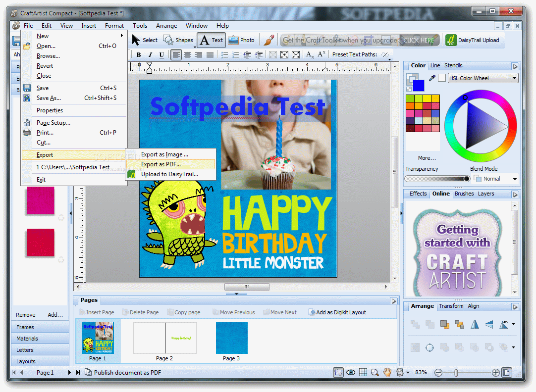Click Add as Digikit Layout button
The image size is (536, 392).
point(337,312)
